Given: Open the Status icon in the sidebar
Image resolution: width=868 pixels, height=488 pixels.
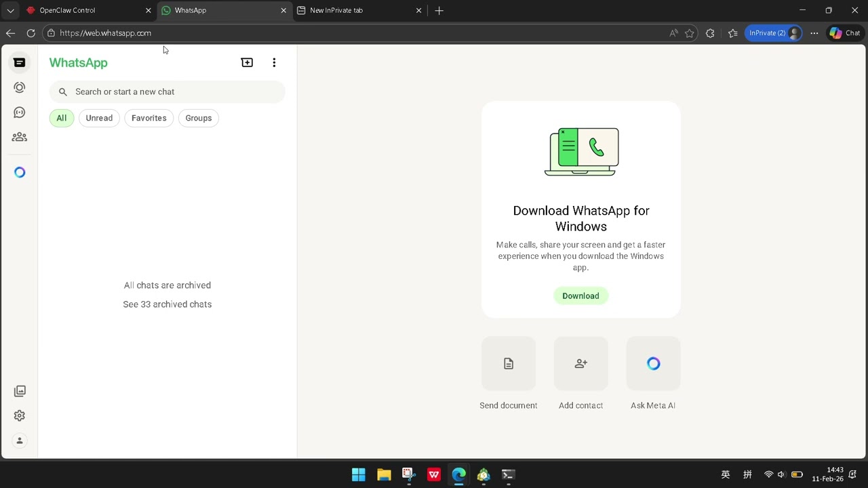Looking at the screenshot, I should pos(20,87).
